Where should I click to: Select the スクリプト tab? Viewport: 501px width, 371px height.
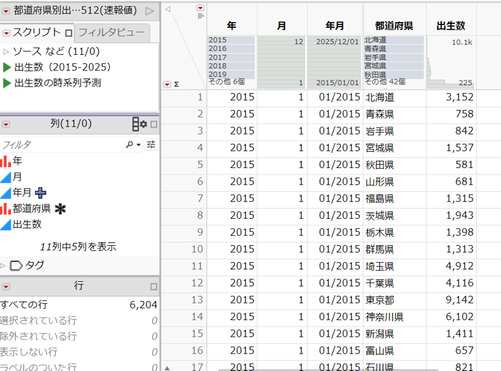point(37,32)
